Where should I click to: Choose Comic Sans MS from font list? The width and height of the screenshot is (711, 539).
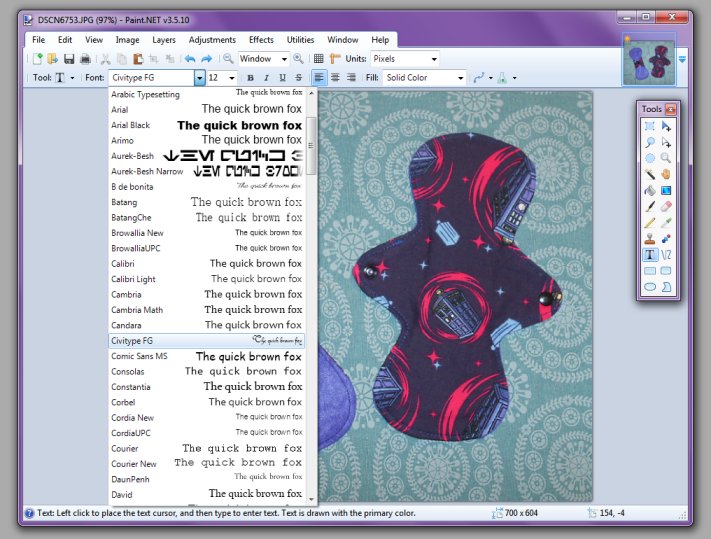139,356
